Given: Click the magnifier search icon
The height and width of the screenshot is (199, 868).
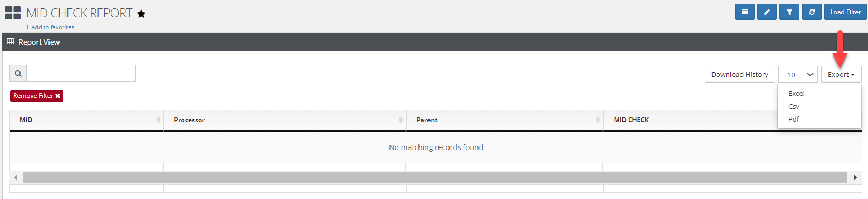Looking at the screenshot, I should [x=18, y=73].
